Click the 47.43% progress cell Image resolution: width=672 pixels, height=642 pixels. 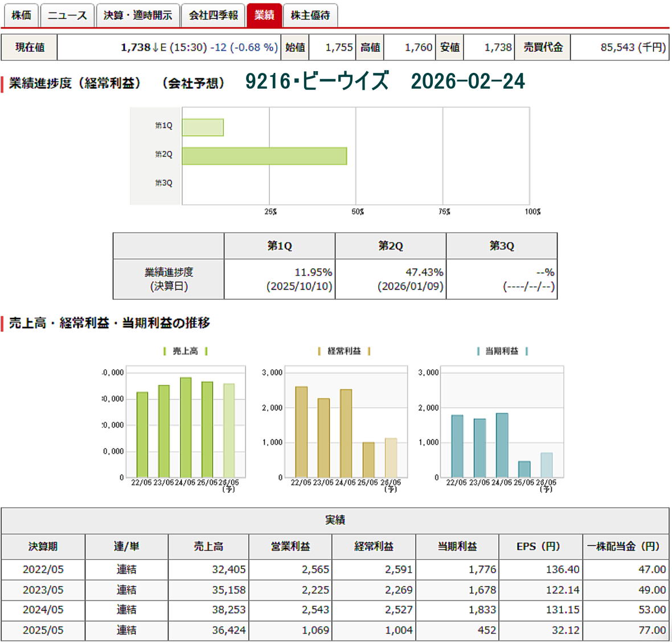point(424,273)
